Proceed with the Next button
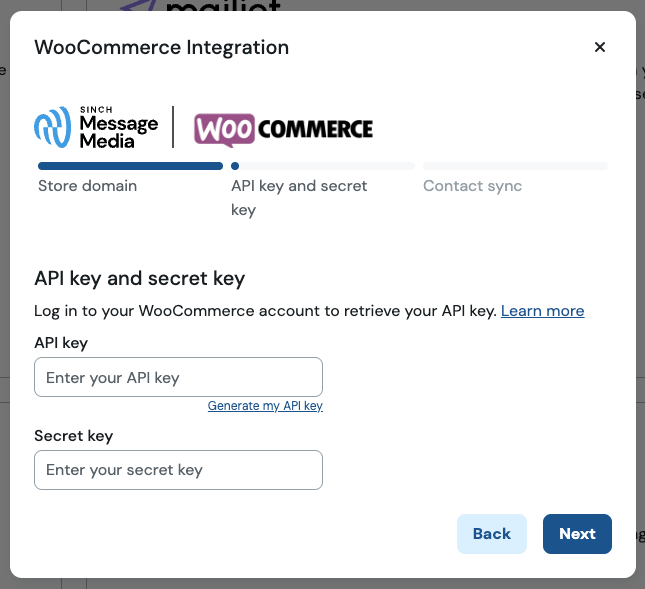The width and height of the screenshot is (645, 589). point(577,534)
